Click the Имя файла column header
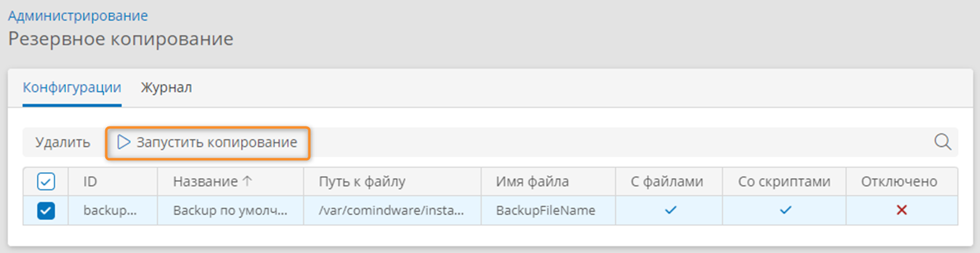Image resolution: width=980 pixels, height=253 pixels. (533, 181)
